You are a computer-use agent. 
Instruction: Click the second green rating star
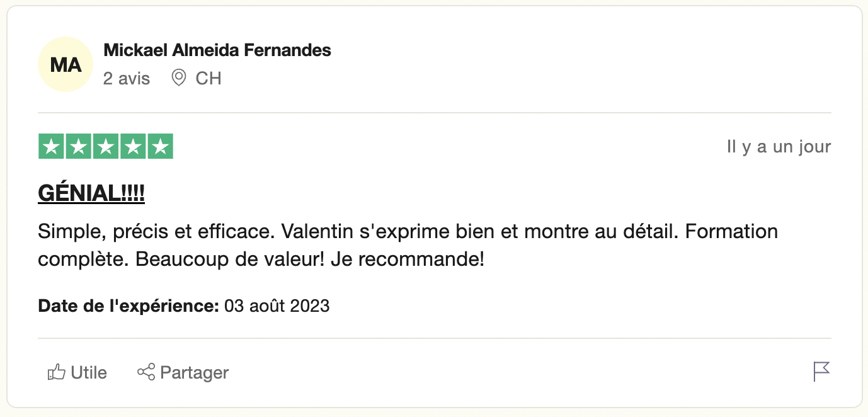[x=78, y=147]
